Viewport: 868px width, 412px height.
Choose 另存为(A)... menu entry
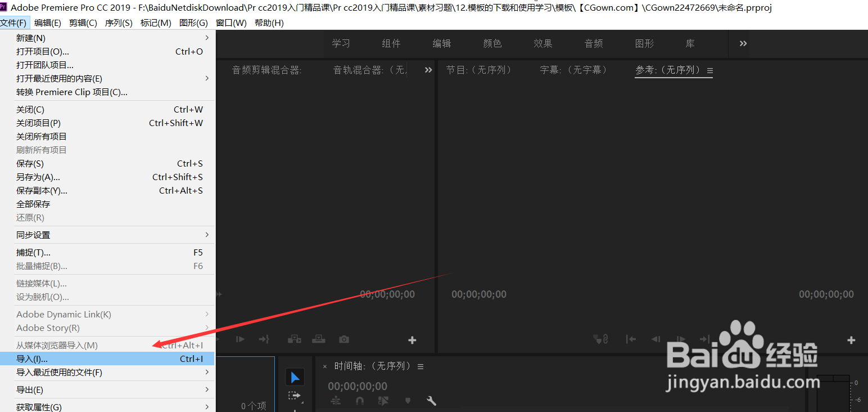click(108, 177)
